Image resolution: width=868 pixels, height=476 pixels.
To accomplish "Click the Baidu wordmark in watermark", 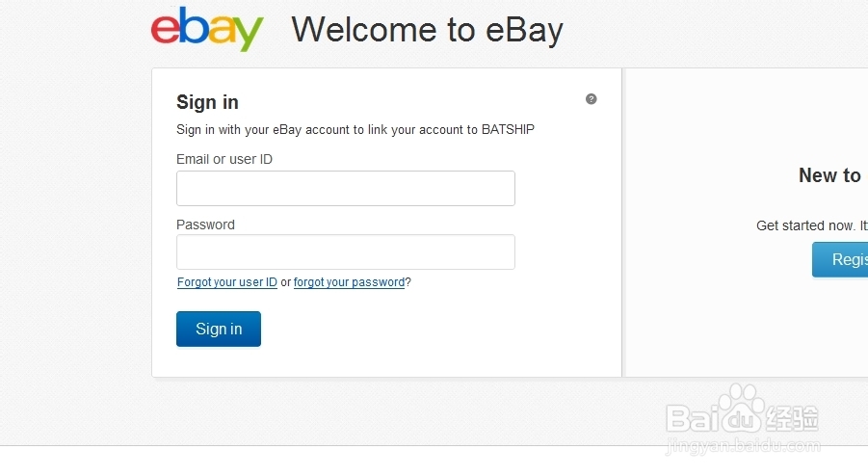I will 714,418.
